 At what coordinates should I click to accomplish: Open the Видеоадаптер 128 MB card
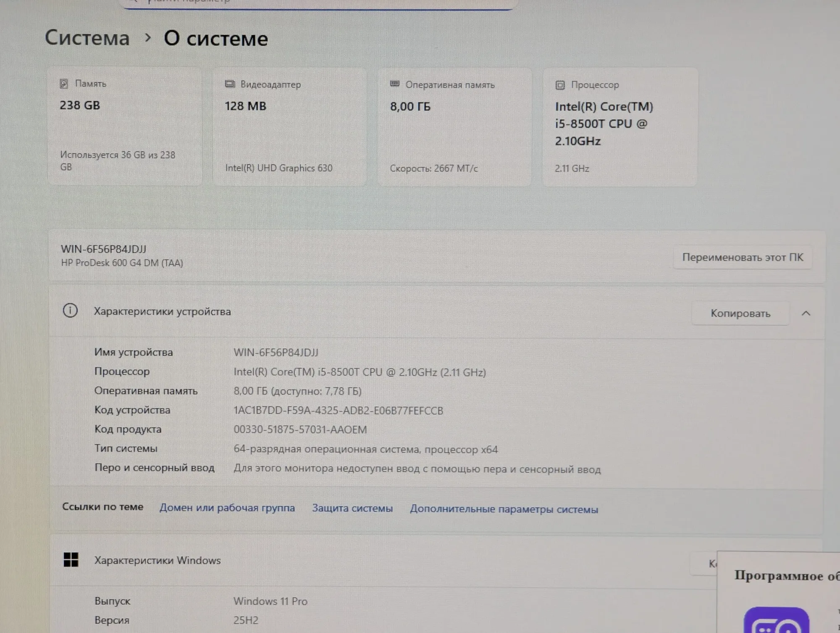(290, 127)
